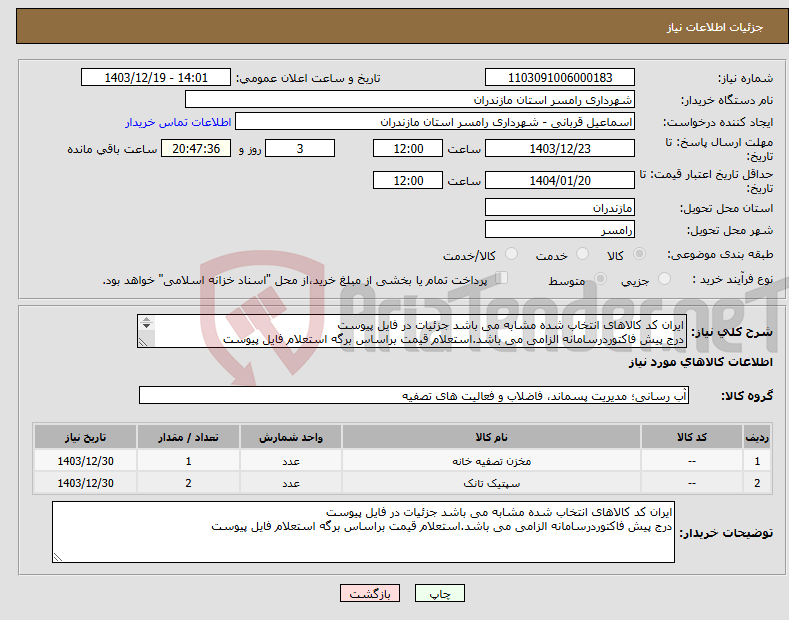
Task: Select the کالا radio button
Action: click(x=640, y=254)
